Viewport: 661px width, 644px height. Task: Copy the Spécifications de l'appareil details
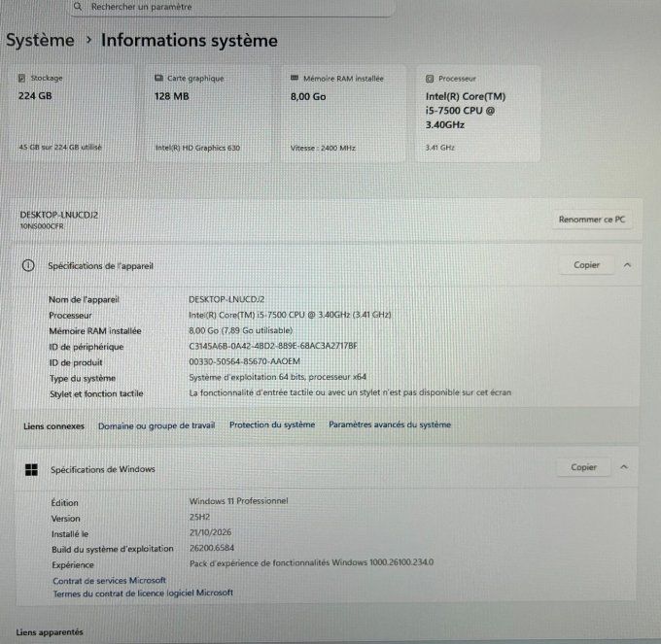point(586,265)
